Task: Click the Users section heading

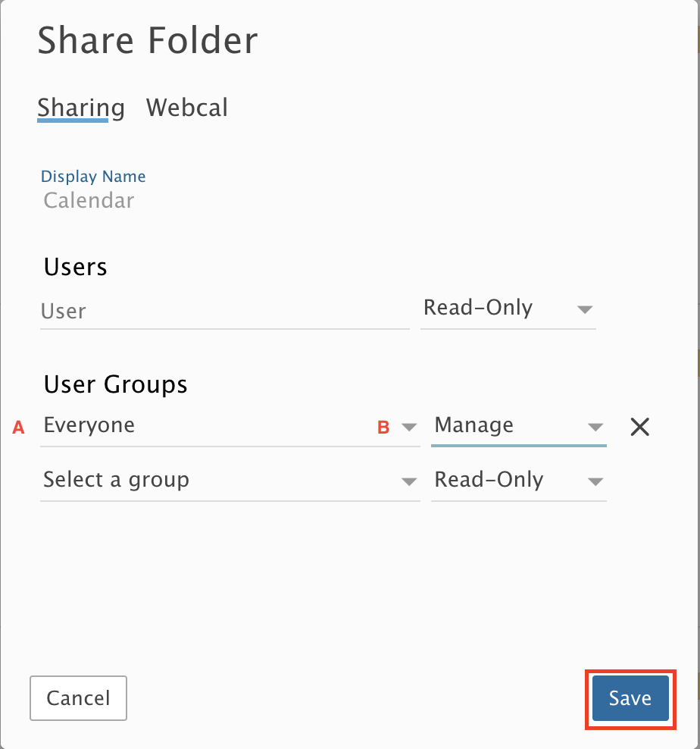Action: point(75,268)
